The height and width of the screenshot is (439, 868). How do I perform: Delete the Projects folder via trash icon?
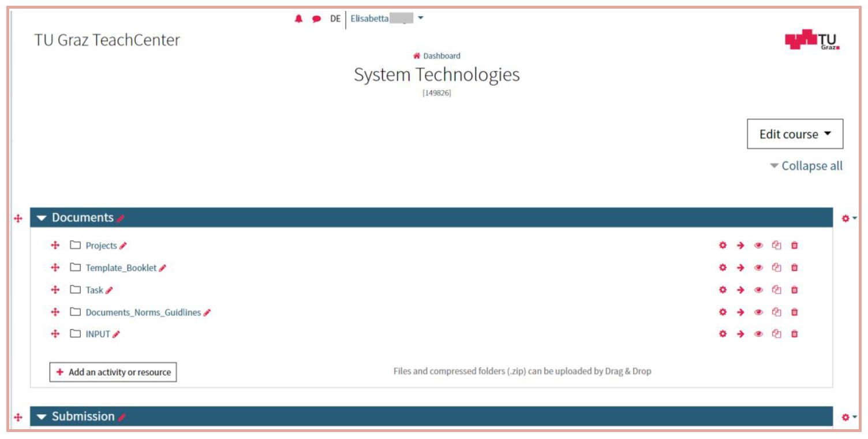pyautogui.click(x=795, y=245)
